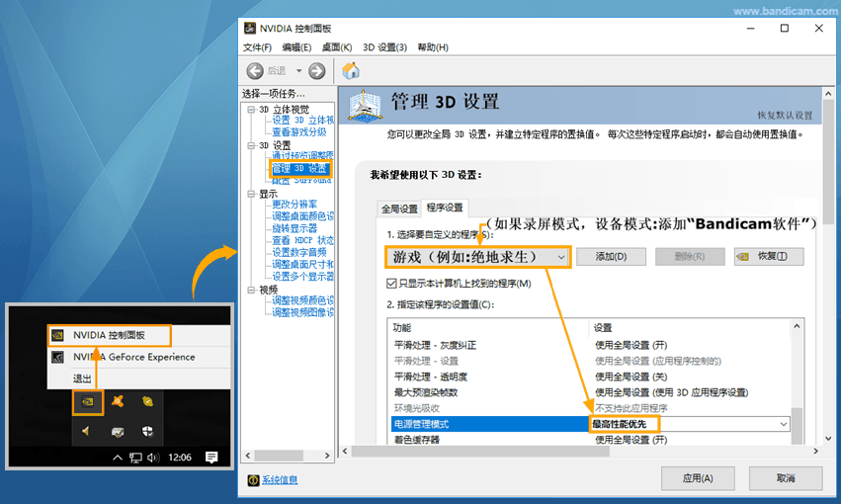Select the 平滑处理 - 透明度 row

590,377
